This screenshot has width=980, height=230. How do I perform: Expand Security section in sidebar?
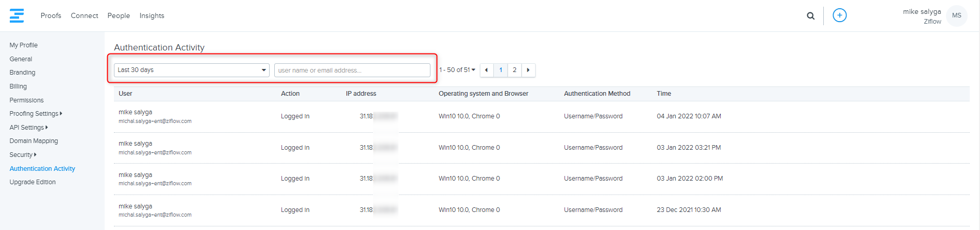23,155
